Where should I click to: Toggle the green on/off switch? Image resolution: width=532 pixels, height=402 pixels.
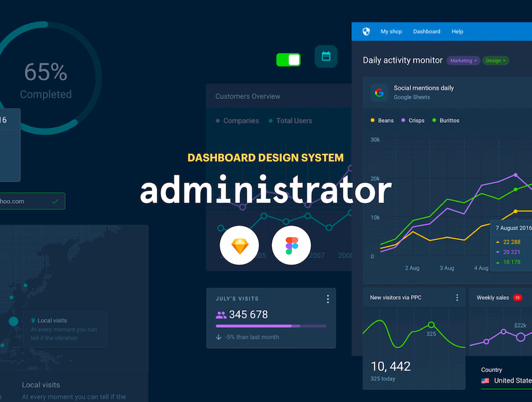pos(288,60)
